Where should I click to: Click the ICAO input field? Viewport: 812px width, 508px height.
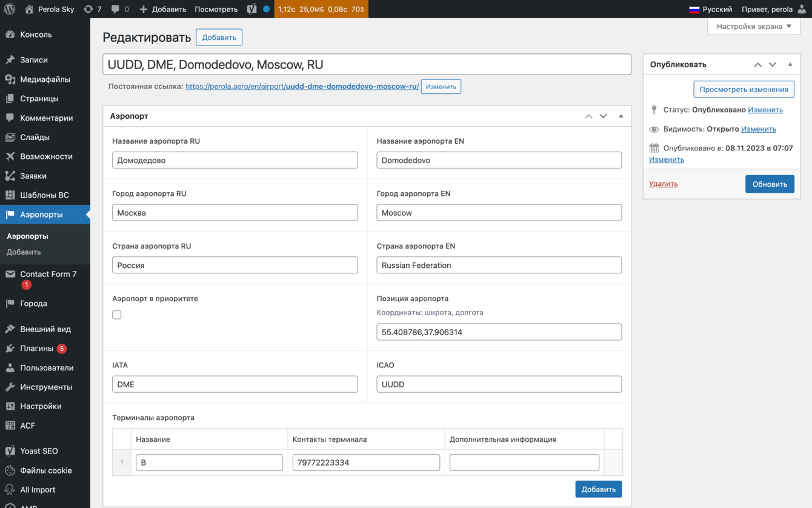tap(499, 384)
